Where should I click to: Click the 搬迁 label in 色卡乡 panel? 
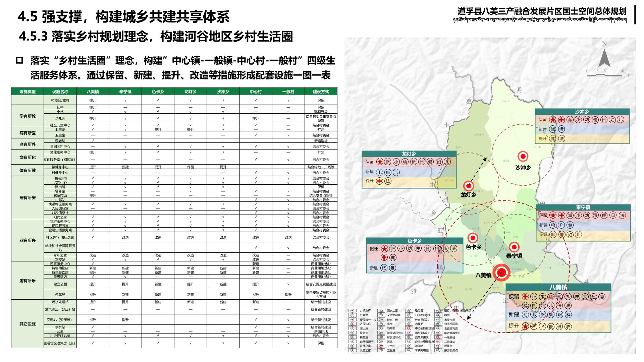click(374, 249)
